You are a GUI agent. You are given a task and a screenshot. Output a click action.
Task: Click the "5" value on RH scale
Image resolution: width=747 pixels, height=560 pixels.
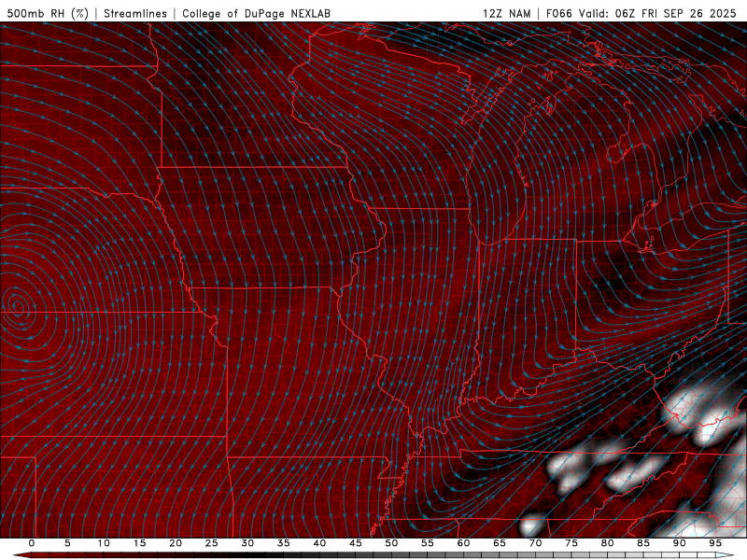(x=67, y=543)
